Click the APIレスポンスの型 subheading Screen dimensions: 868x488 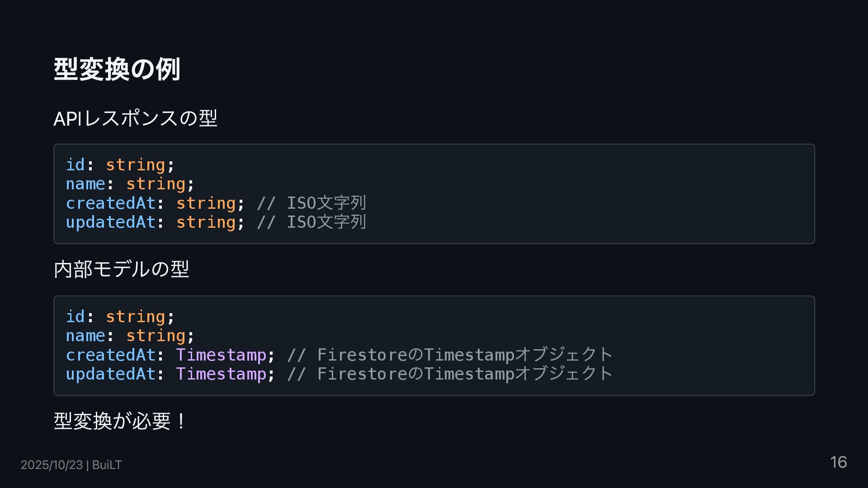click(135, 118)
